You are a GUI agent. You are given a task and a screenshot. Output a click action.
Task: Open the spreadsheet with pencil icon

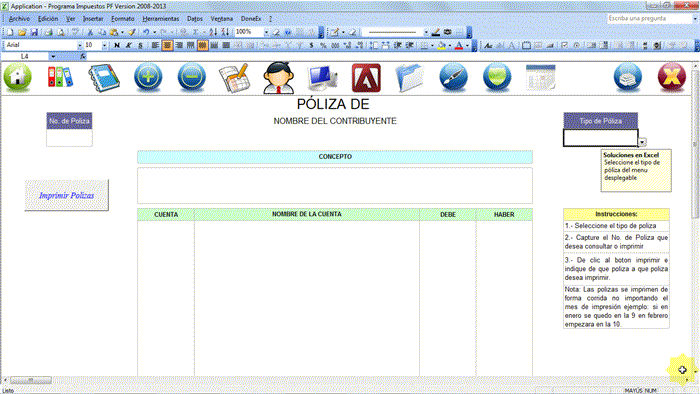[x=234, y=78]
